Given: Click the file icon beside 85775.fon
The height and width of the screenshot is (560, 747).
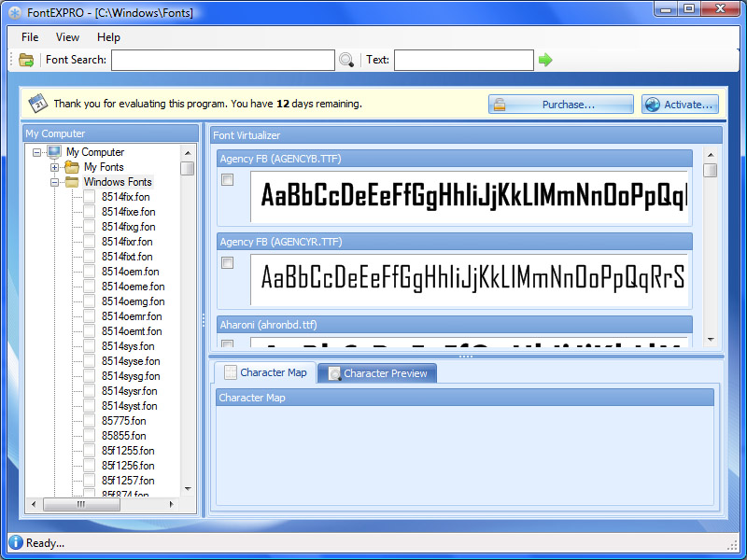Looking at the screenshot, I should [x=89, y=421].
